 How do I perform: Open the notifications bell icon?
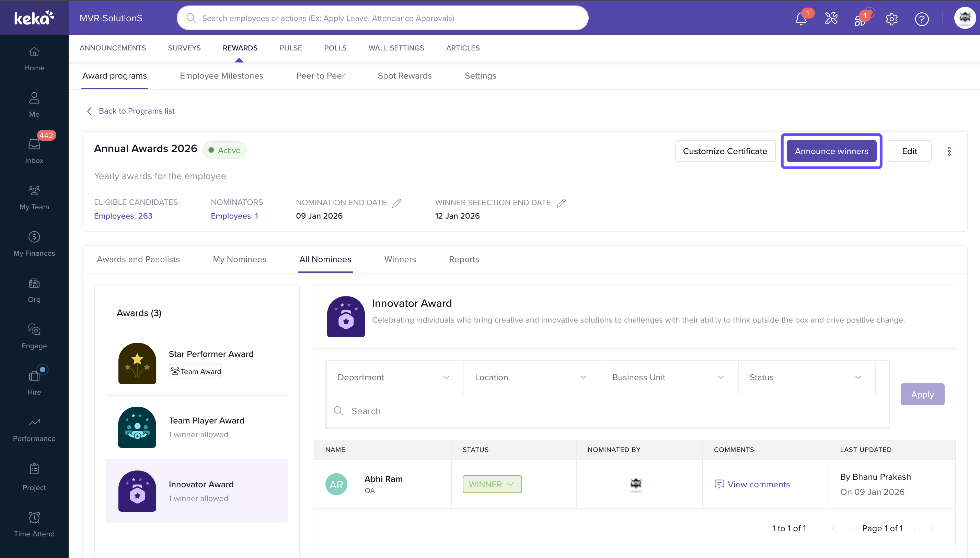pos(800,19)
